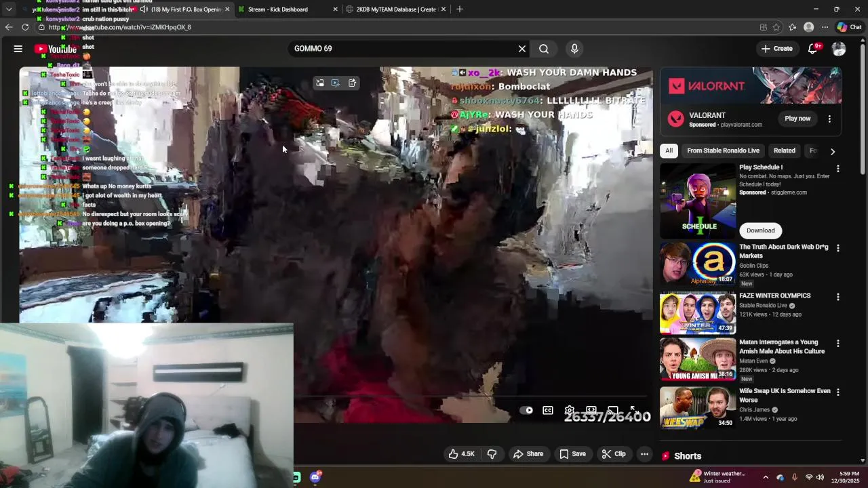Open the YouTube notifications bell
868x488 pixels.
pos(813,49)
